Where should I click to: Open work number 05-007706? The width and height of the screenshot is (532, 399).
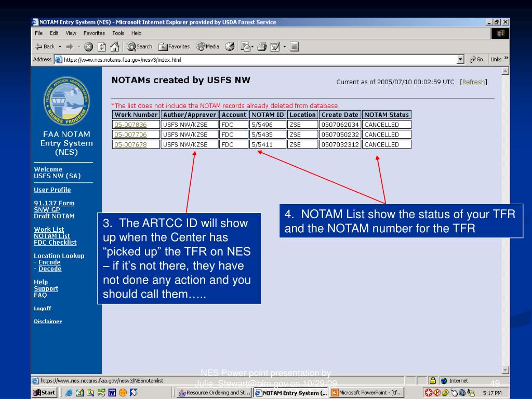(x=130, y=135)
